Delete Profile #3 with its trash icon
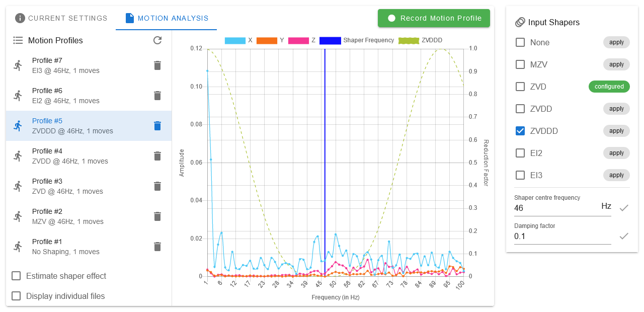Viewport: 644px width, 312px height. [157, 186]
